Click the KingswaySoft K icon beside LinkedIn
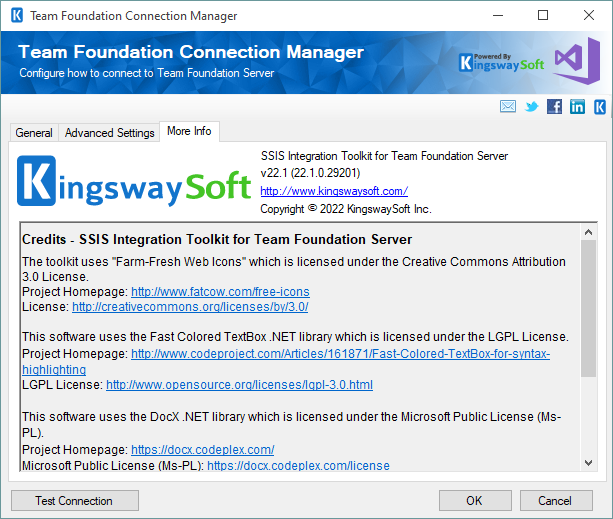 click(600, 107)
